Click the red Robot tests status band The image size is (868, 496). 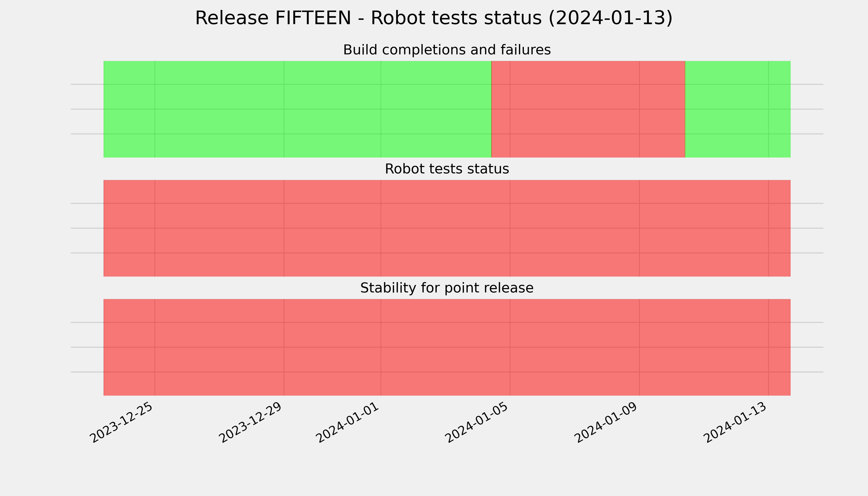pos(447,228)
